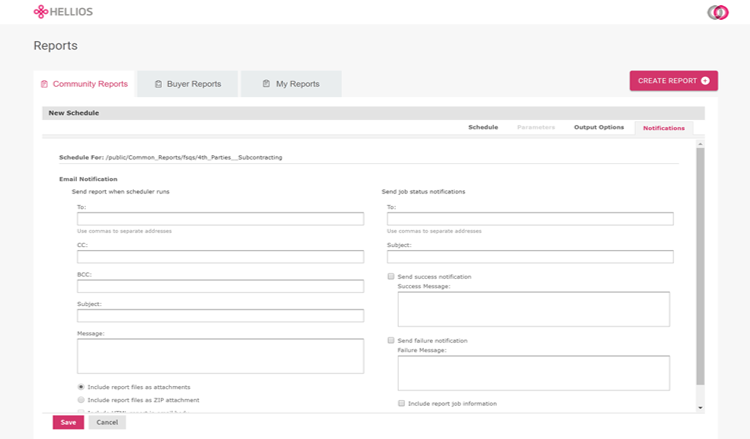Screen dimensions: 750x439
Task: Open the Output Options tab
Action: (599, 127)
